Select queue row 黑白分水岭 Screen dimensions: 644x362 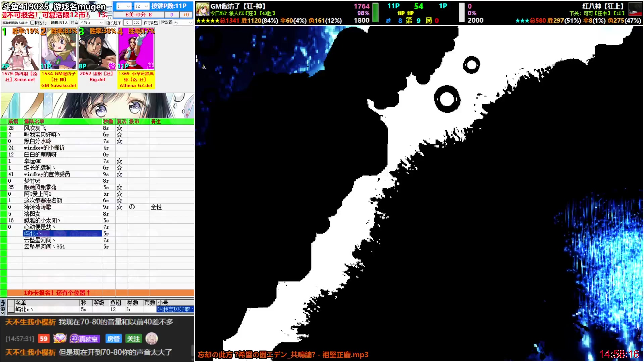pos(62,141)
